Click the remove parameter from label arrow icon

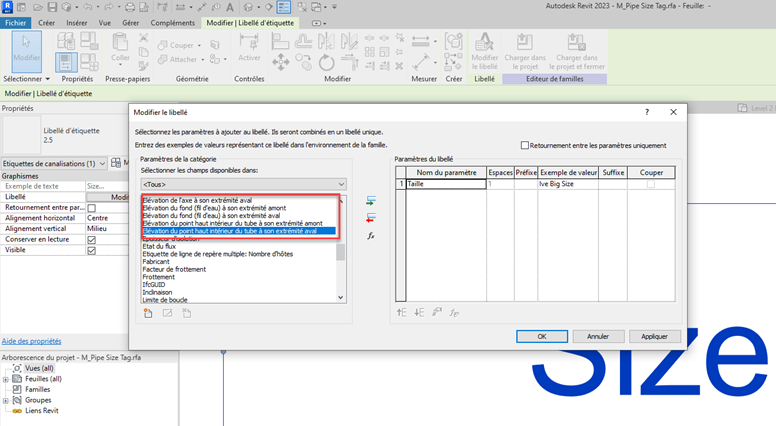coord(371,217)
